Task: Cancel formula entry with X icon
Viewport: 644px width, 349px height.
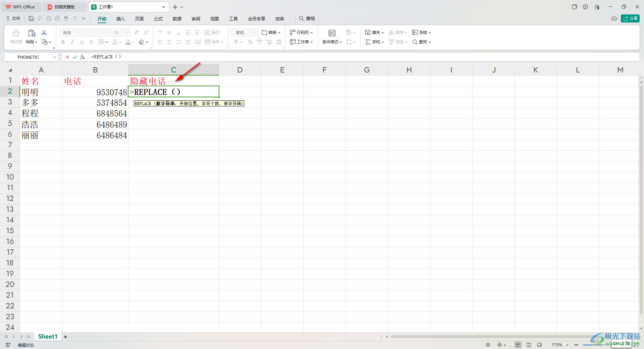Action: point(67,57)
